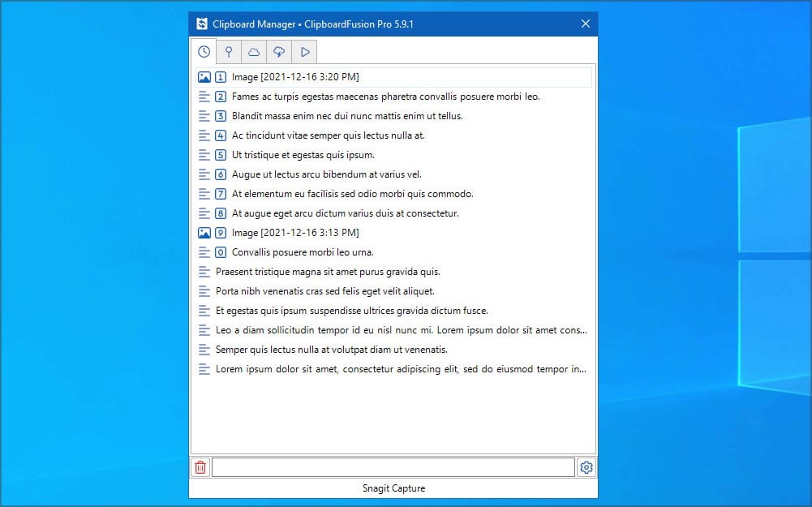Close the Clipboard Manager window
This screenshot has width=812, height=507.
click(x=586, y=24)
